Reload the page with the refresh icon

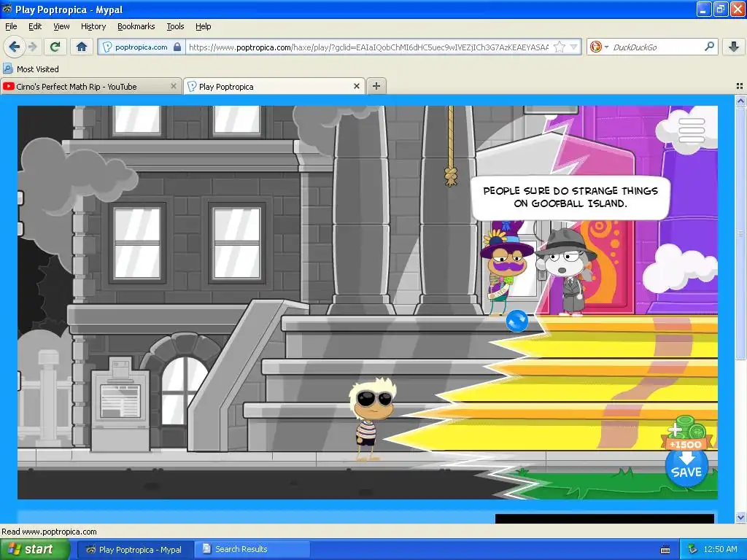[x=55, y=47]
